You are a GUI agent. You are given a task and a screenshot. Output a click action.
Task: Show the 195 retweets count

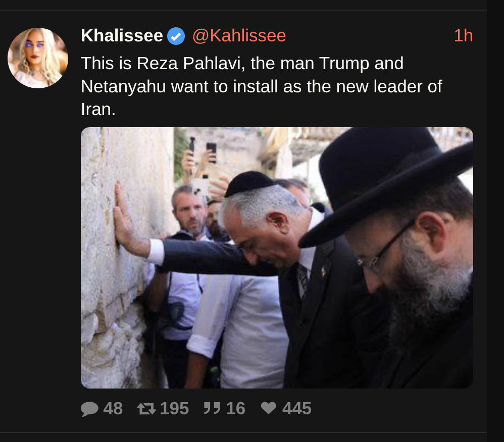pyautogui.click(x=174, y=409)
